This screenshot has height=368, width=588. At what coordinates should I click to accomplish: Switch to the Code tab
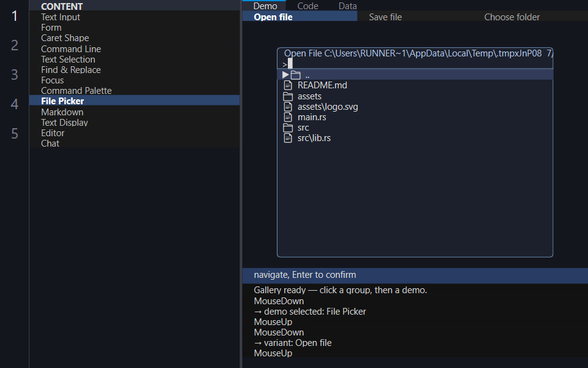coord(307,6)
